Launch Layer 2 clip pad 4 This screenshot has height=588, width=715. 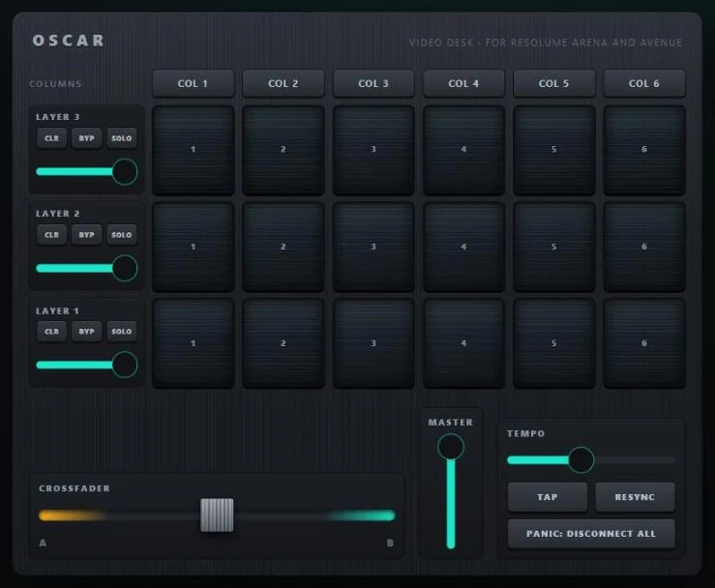click(463, 247)
